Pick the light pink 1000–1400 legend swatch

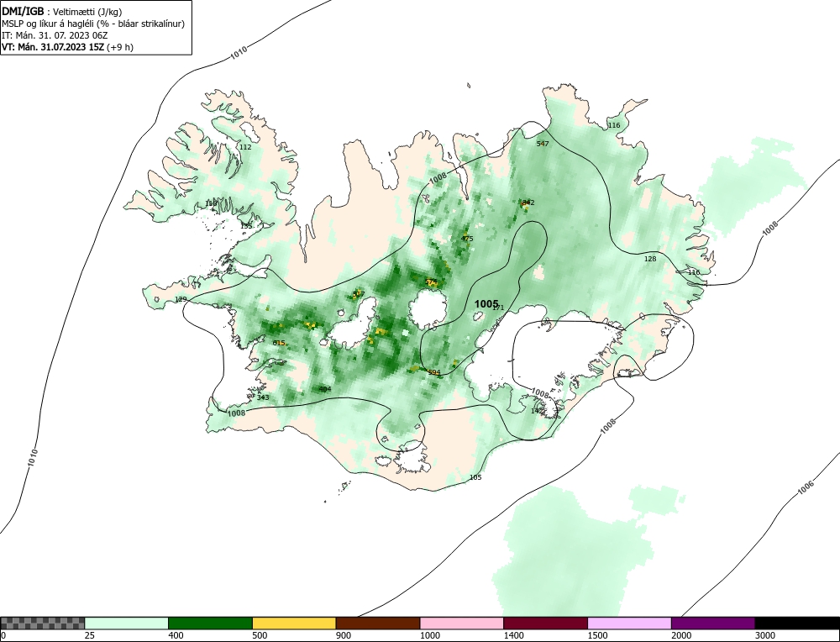(x=462, y=623)
